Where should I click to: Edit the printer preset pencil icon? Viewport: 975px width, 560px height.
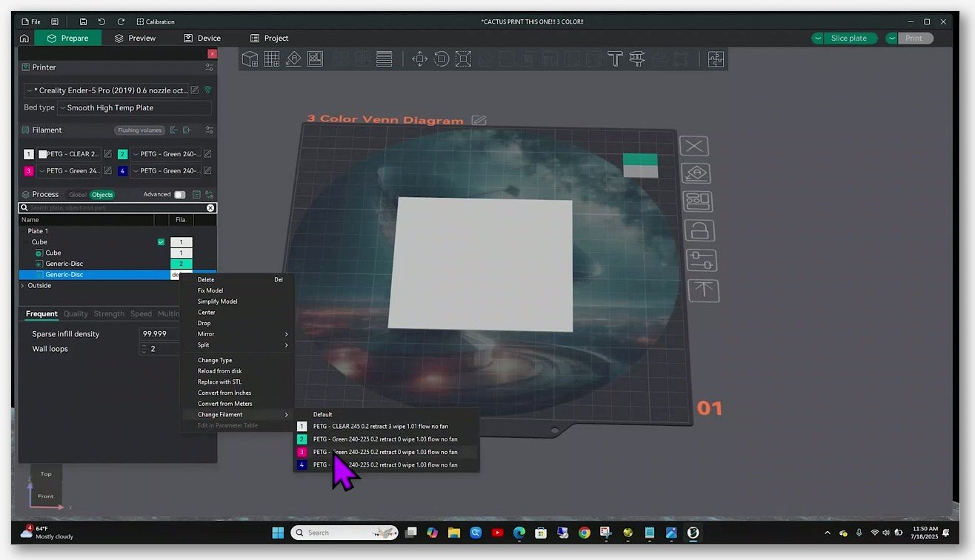point(195,90)
